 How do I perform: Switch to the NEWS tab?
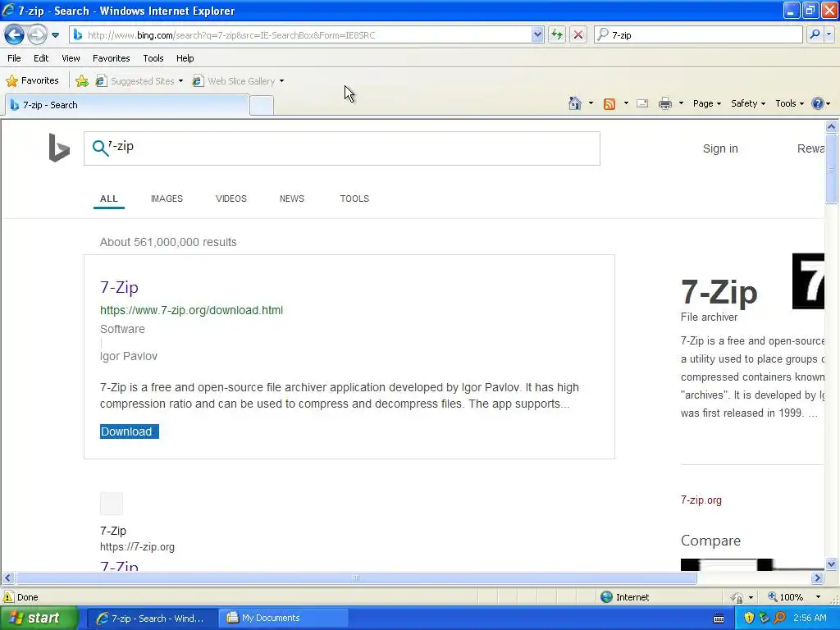coord(292,199)
